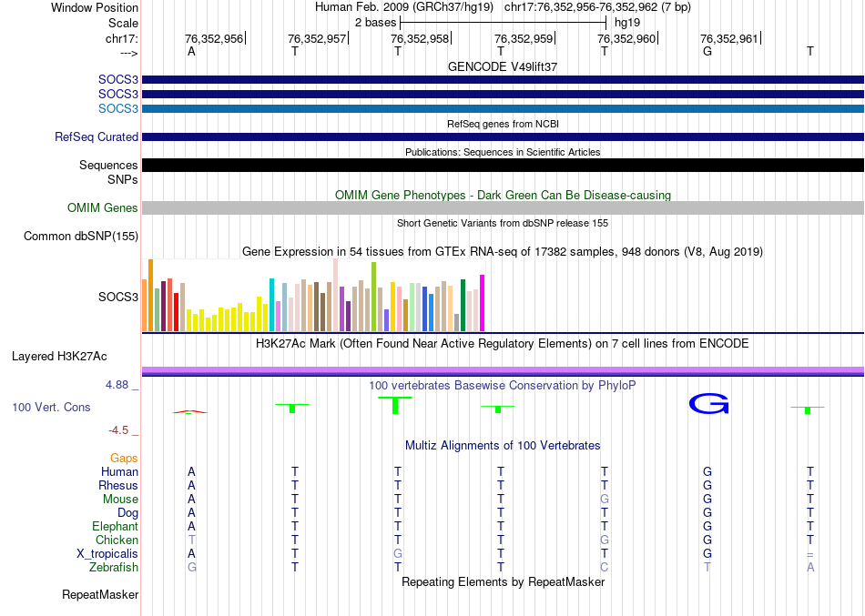Image resolution: width=865 pixels, height=616 pixels.
Task: Click the magenta bar in GTEx chart
Action: tap(483, 303)
